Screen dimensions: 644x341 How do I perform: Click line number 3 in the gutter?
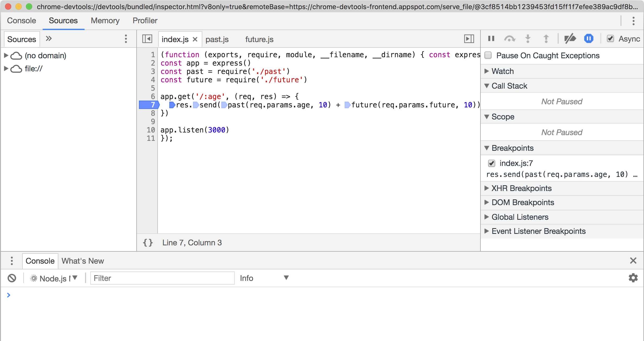(x=153, y=71)
